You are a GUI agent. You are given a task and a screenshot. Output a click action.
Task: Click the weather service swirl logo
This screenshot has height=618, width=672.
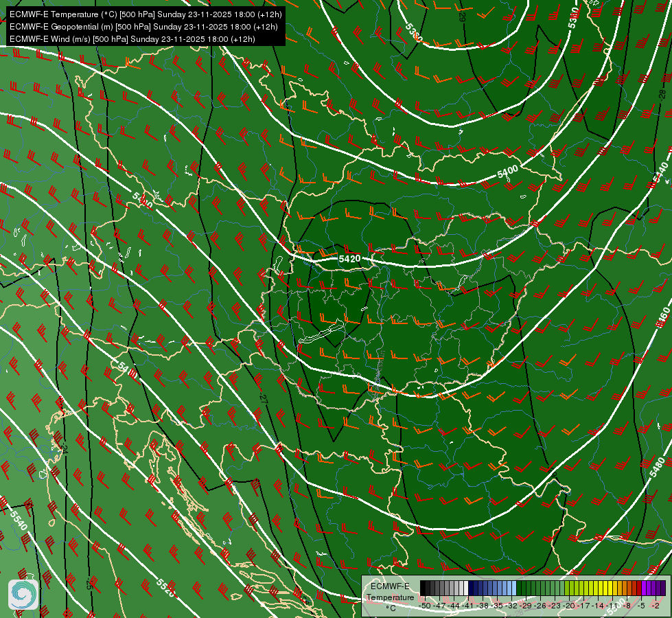[23, 594]
